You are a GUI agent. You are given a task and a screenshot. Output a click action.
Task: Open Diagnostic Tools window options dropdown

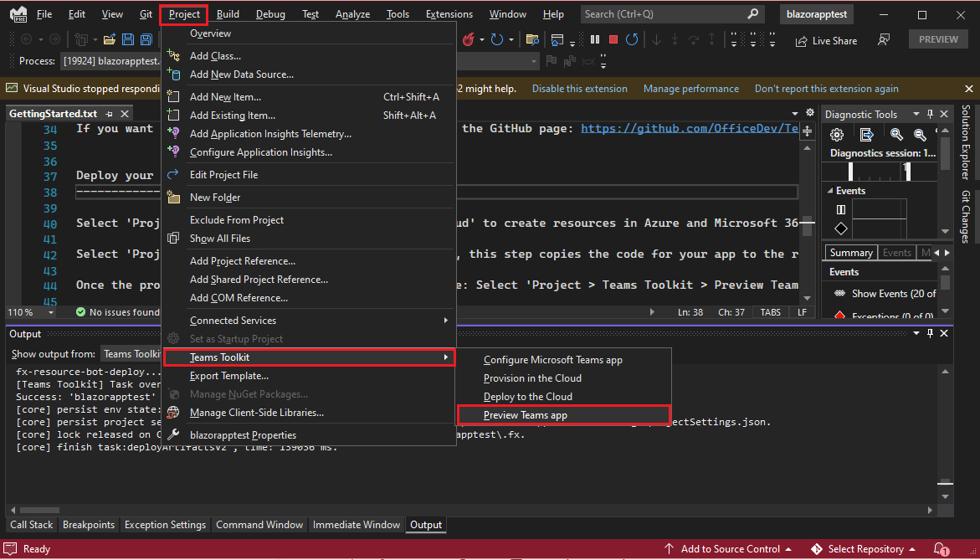[916, 114]
